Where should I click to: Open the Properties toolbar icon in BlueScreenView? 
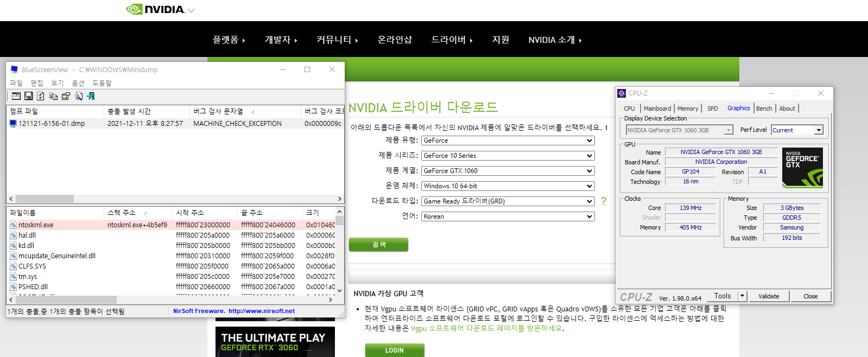[66, 96]
